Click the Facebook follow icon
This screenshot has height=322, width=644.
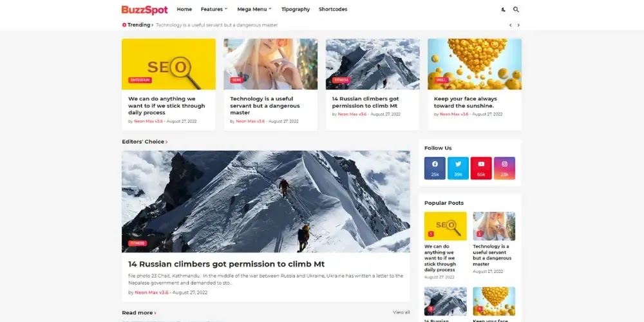435,168
